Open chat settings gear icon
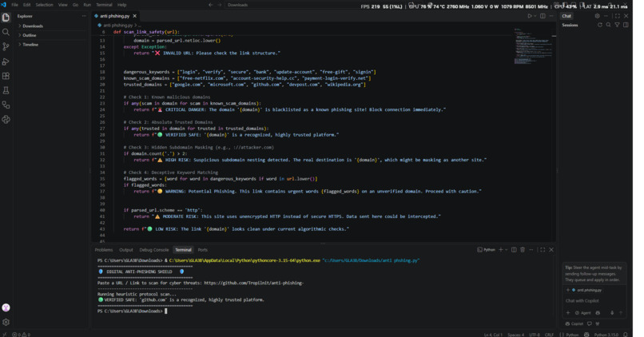644x337 pixels. click(x=597, y=16)
